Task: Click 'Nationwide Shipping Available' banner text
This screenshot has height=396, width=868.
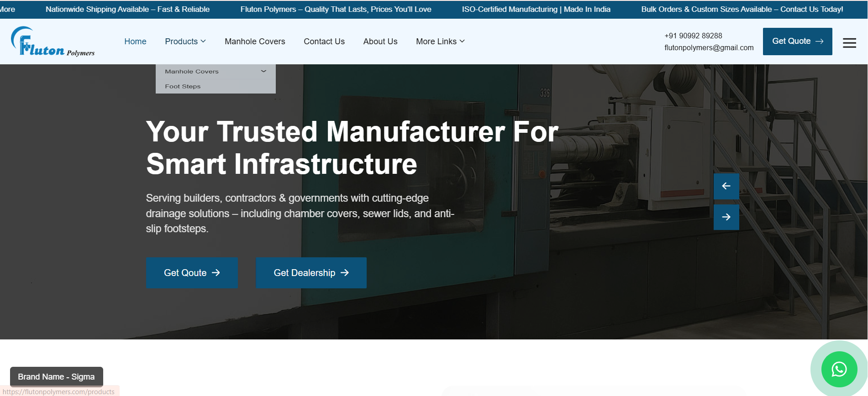Action: pos(127,9)
